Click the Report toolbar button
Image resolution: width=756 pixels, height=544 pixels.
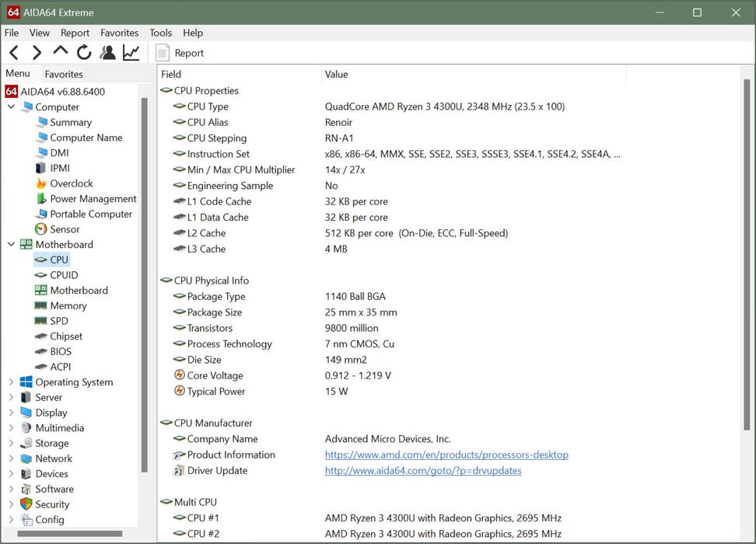pos(180,53)
